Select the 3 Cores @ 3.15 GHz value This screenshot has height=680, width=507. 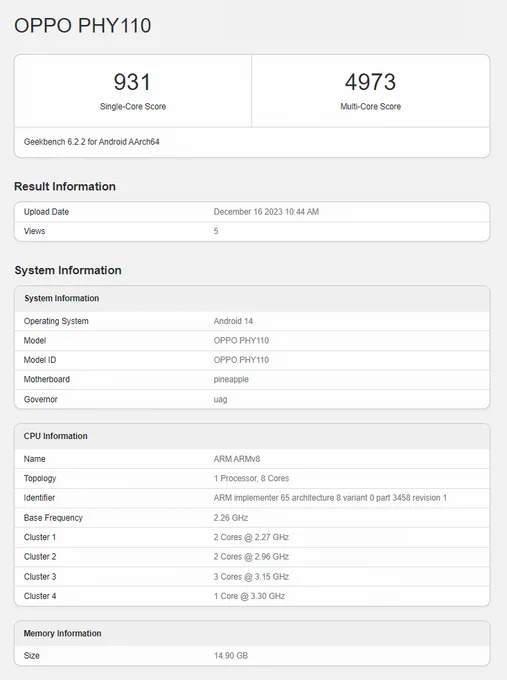click(251, 577)
